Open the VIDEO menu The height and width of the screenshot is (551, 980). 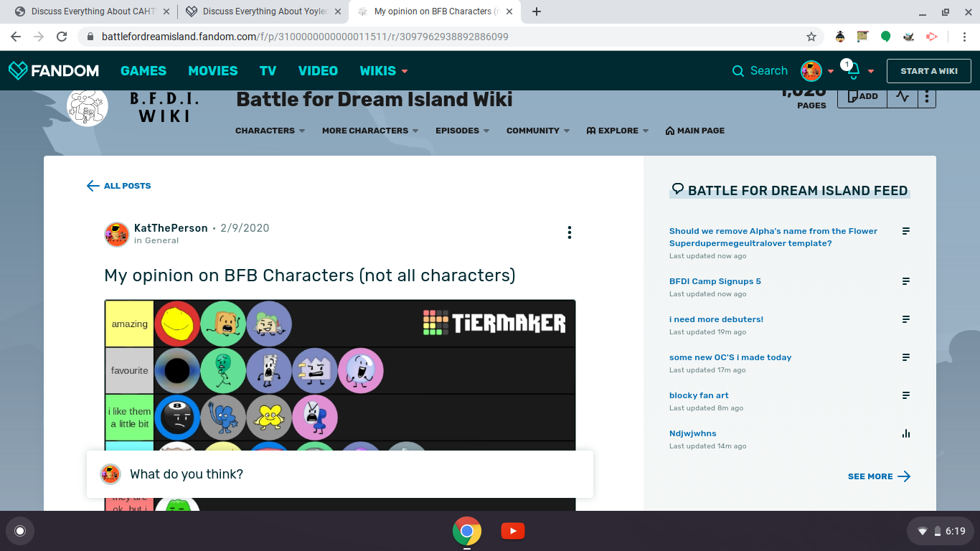pyautogui.click(x=318, y=71)
